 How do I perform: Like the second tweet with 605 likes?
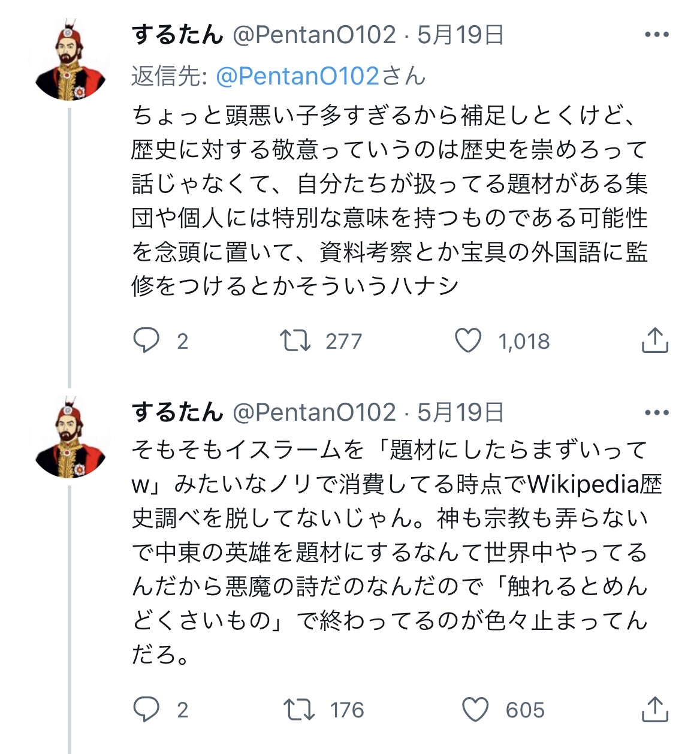click(475, 710)
